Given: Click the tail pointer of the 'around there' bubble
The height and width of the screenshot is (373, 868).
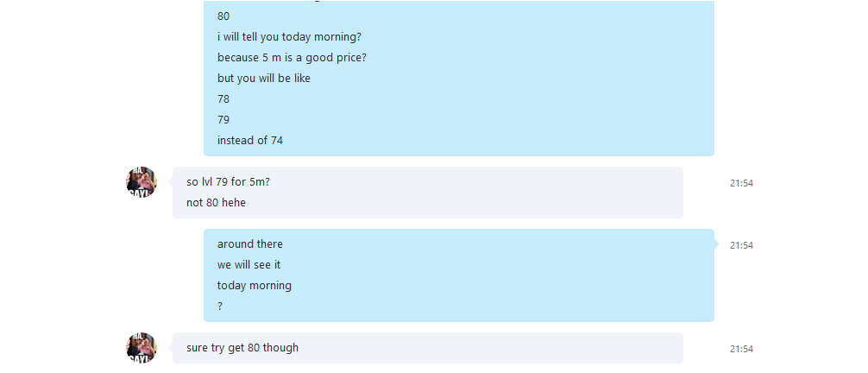Looking at the screenshot, I should pos(716,244).
